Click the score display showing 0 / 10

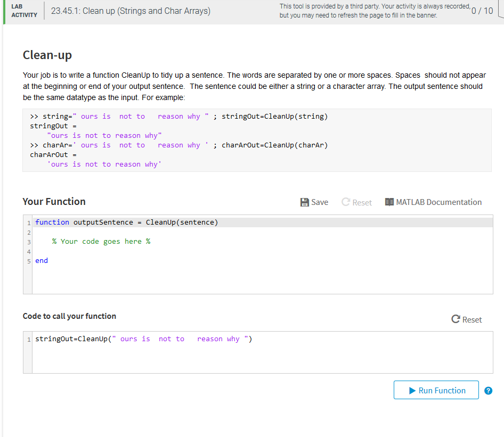tap(482, 10)
